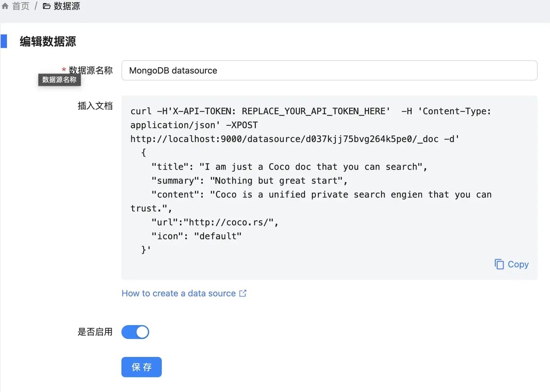Click the home icon in the breadcrumb
Screen dimensions: 550x392
point(5,6)
